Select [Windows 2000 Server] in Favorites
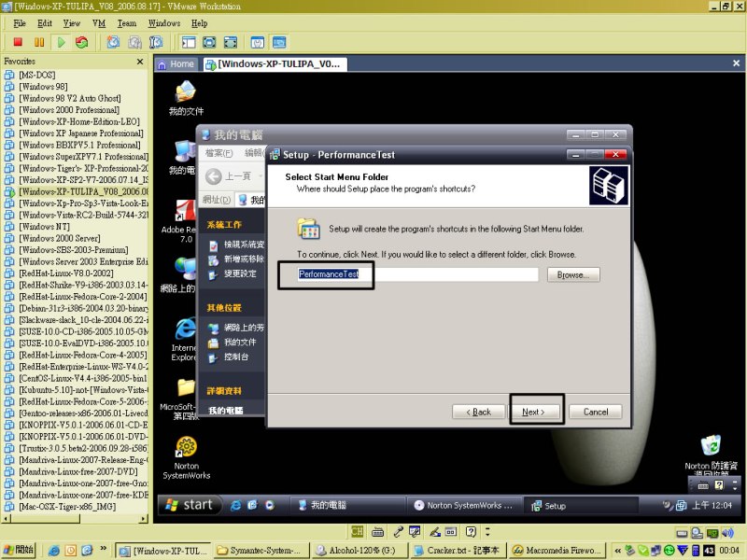The image size is (747, 560). tap(60, 238)
